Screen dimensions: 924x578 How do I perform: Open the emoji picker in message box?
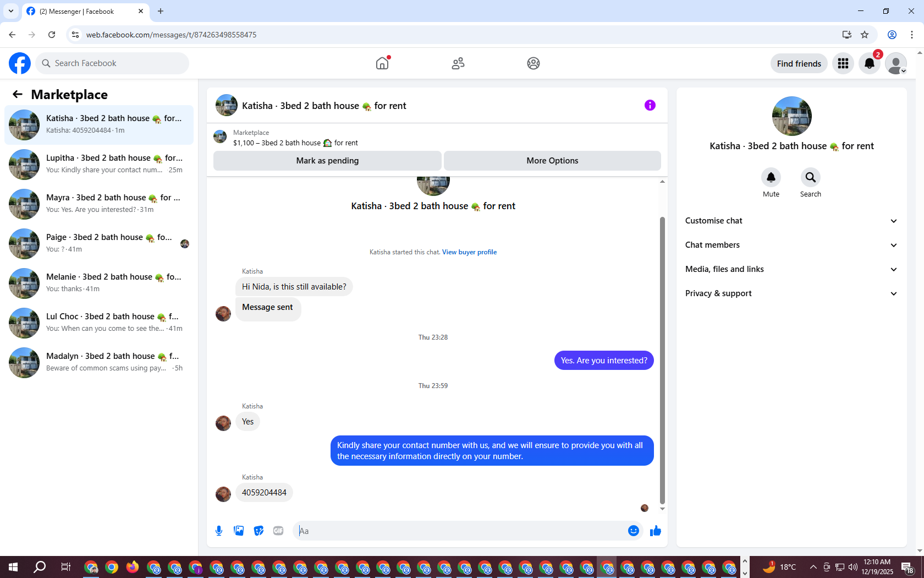pos(634,531)
